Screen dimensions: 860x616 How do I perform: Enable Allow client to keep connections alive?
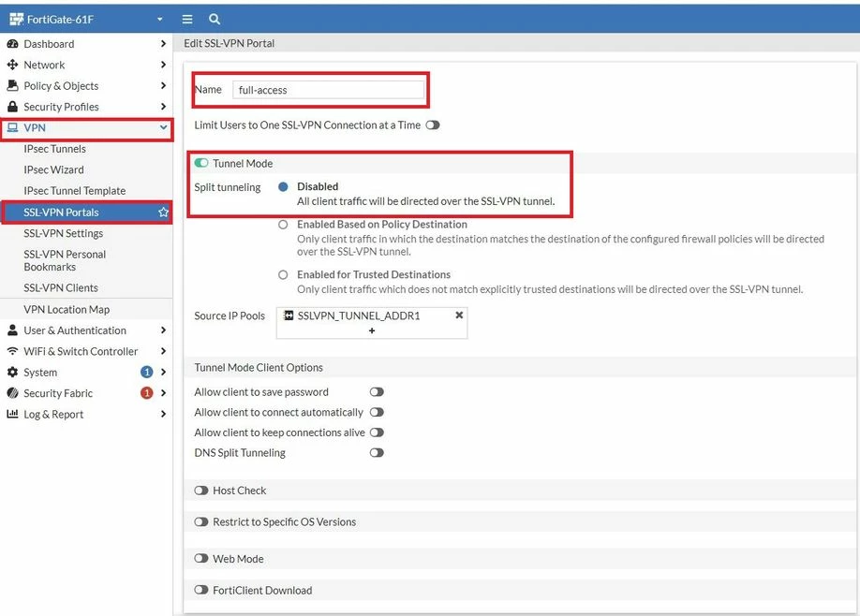(377, 433)
